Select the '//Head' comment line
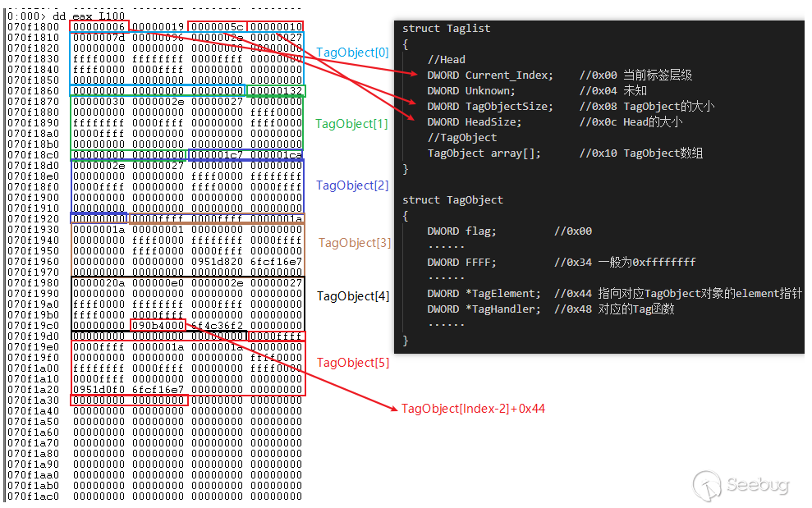Screen dimensions: 812x508 pos(447,60)
